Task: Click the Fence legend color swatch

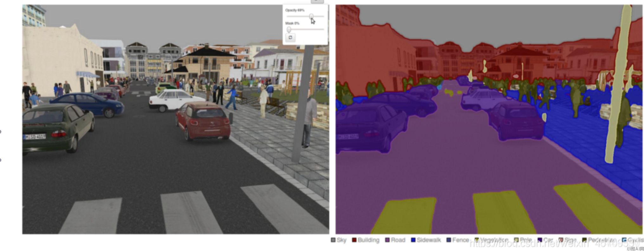Action: coord(449,240)
